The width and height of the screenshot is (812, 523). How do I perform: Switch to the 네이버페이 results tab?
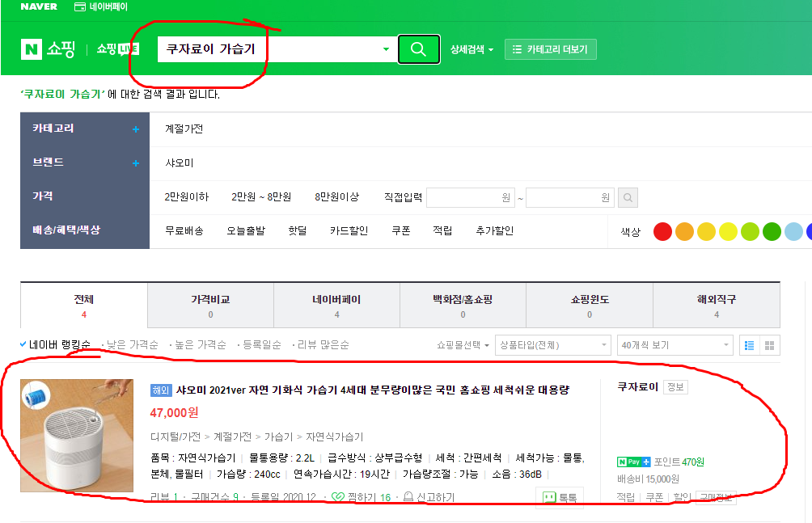click(x=336, y=306)
